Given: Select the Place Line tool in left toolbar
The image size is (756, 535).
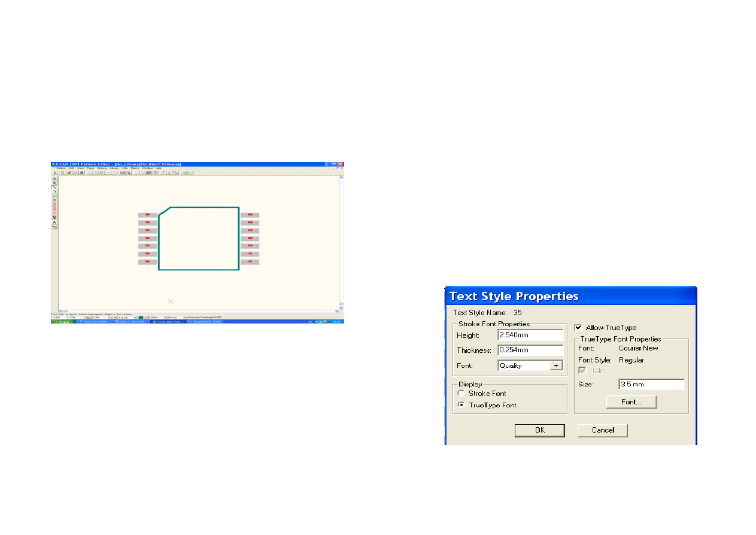Looking at the screenshot, I should (54, 187).
